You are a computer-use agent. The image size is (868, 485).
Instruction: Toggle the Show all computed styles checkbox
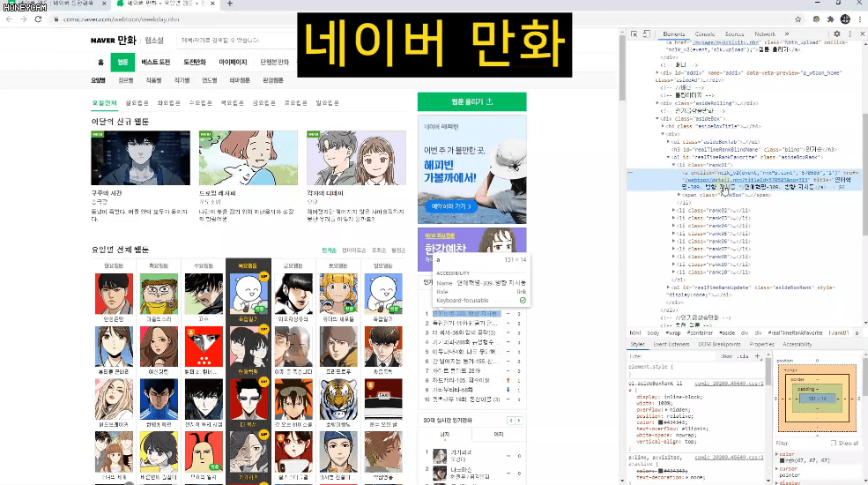(x=834, y=443)
